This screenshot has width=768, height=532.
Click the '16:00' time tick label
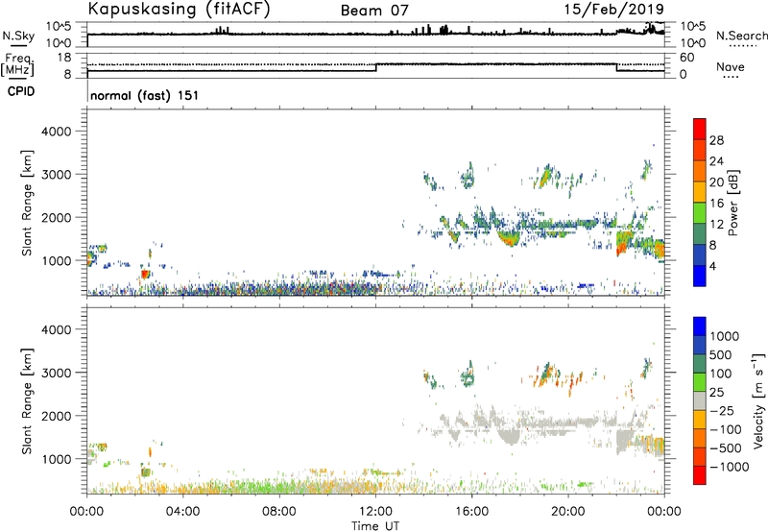tap(471, 512)
